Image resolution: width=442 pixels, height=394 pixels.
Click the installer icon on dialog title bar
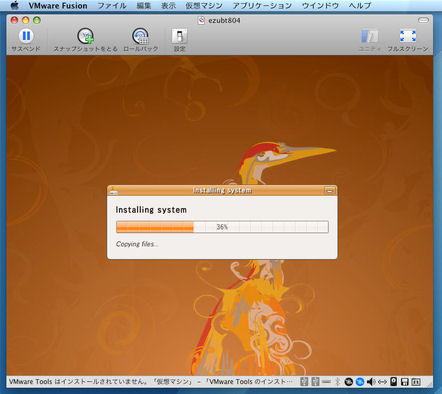click(x=113, y=190)
